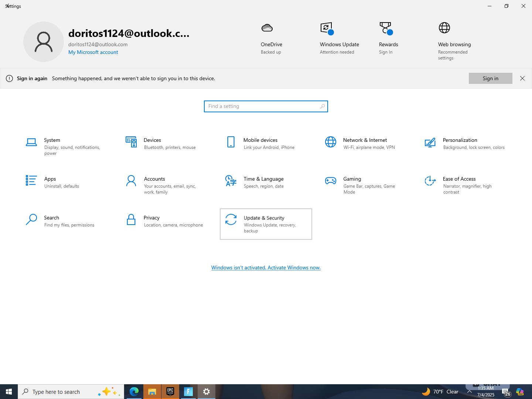
Task: Open the Accounts person icon
Action: pyautogui.click(x=131, y=181)
